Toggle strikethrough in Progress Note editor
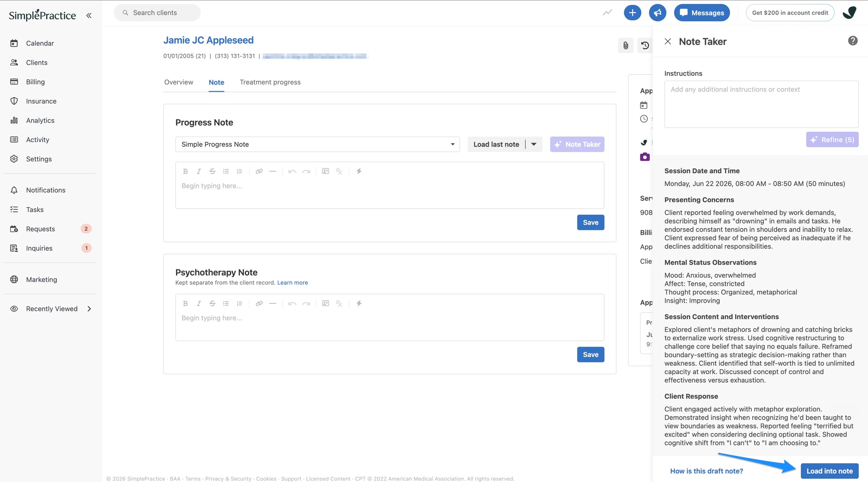The height and width of the screenshot is (482, 868). (x=212, y=171)
